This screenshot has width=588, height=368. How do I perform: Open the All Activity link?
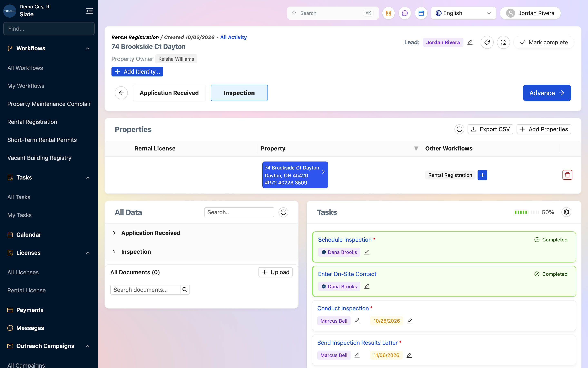tap(233, 37)
